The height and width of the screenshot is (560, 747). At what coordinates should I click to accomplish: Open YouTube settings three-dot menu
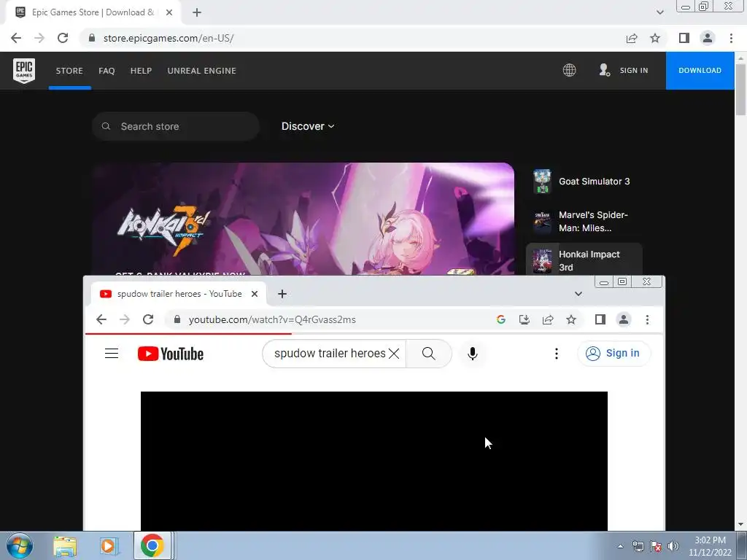[x=557, y=354]
